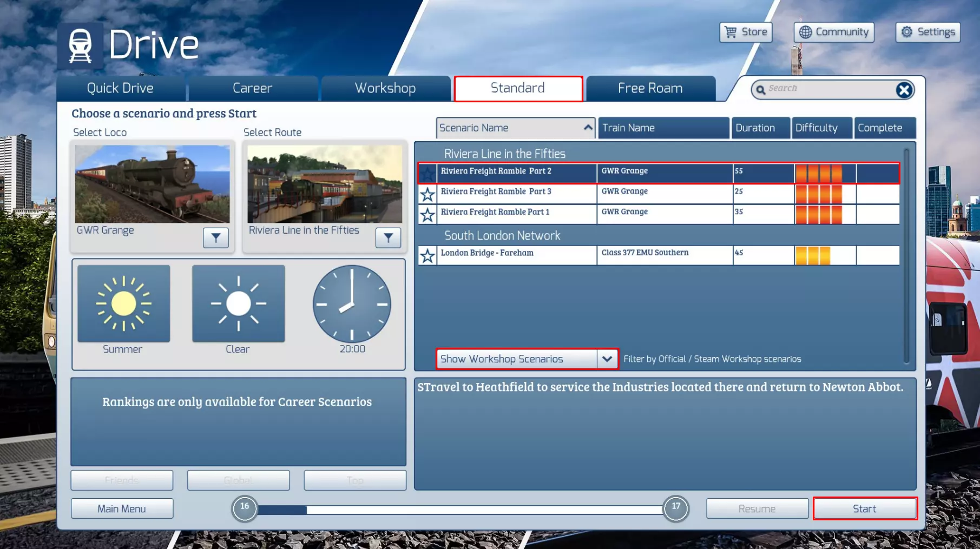
Task: Clear the search box with X
Action: coord(904,90)
